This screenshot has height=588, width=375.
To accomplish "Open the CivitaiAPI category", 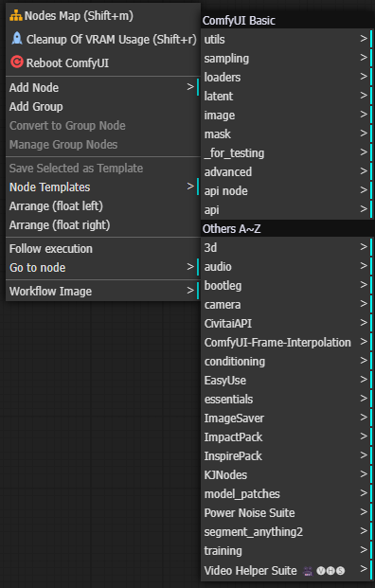I will pos(287,324).
